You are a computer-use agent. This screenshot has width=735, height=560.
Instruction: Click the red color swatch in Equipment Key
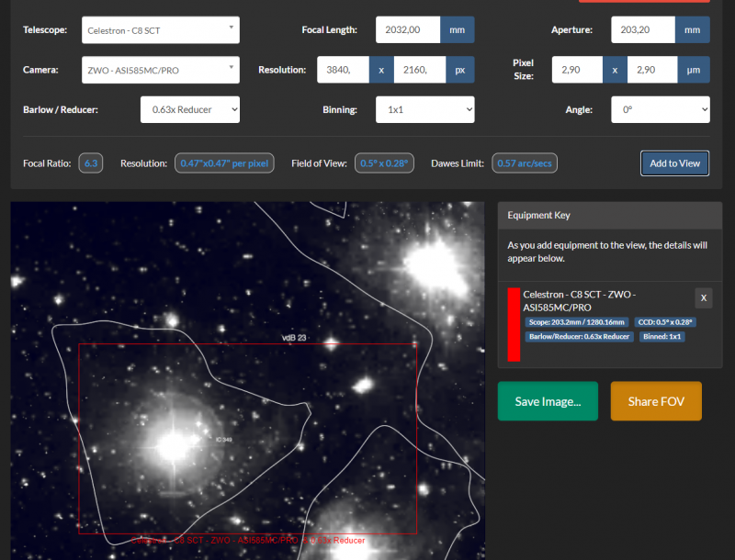tap(514, 324)
